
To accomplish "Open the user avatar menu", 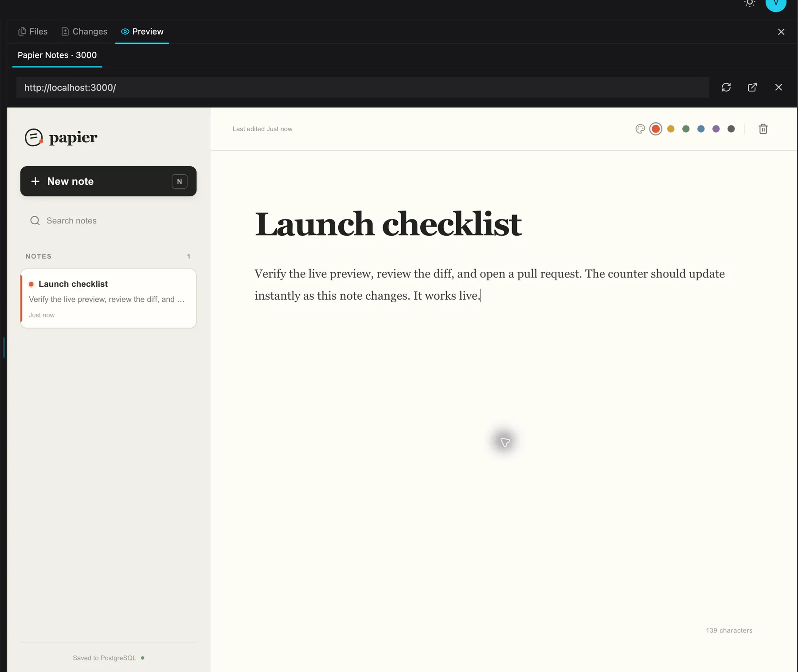I will tap(776, 4).
